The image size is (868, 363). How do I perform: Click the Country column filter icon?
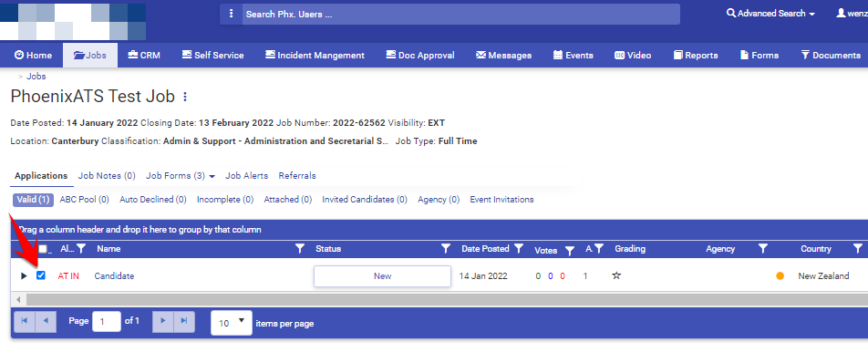click(857, 249)
